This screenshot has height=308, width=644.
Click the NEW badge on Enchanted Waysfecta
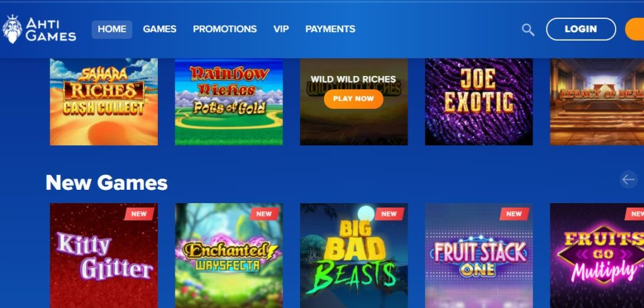[x=264, y=214]
